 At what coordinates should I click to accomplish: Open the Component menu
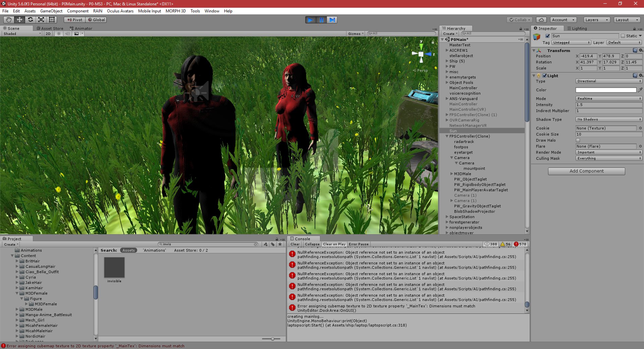coord(78,11)
